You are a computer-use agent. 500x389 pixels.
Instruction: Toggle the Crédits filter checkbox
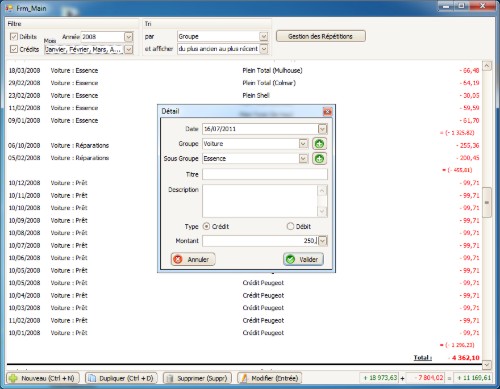(x=14, y=49)
